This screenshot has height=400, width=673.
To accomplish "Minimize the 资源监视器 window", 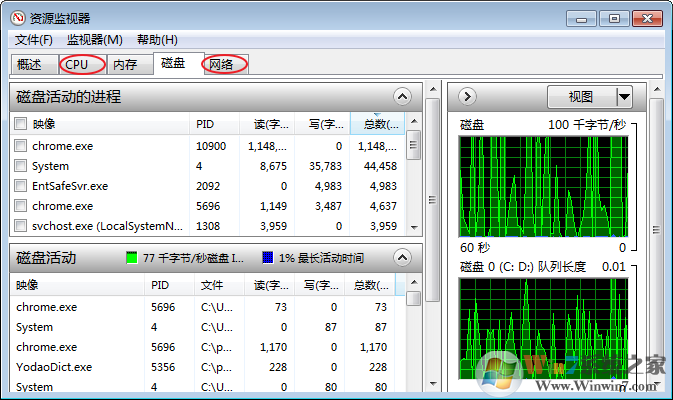I will [x=582, y=19].
